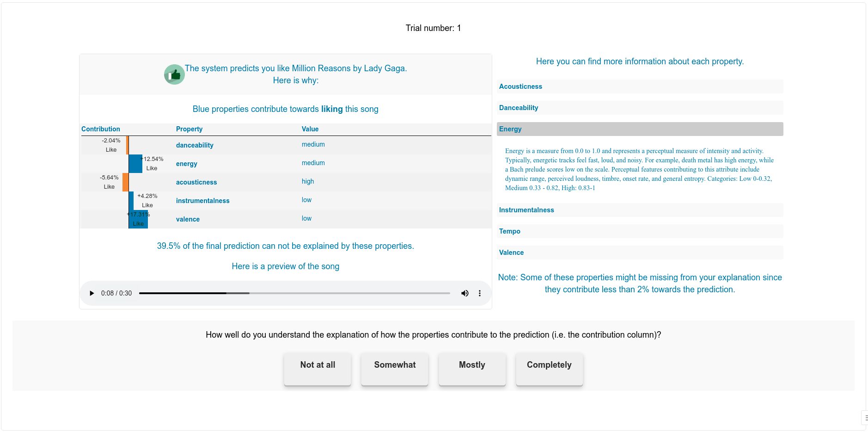868x432 pixels.
Task: Click the audio progress bar timeline
Action: click(294, 293)
